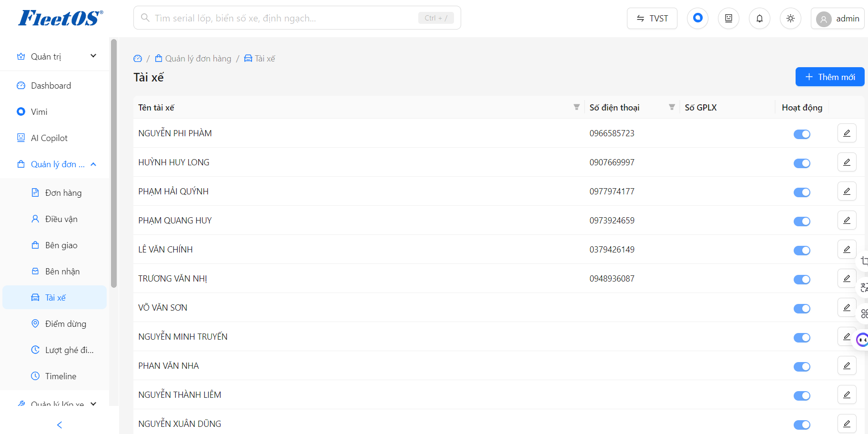Edit driver VÕ VĂN SƠN

[x=847, y=307]
